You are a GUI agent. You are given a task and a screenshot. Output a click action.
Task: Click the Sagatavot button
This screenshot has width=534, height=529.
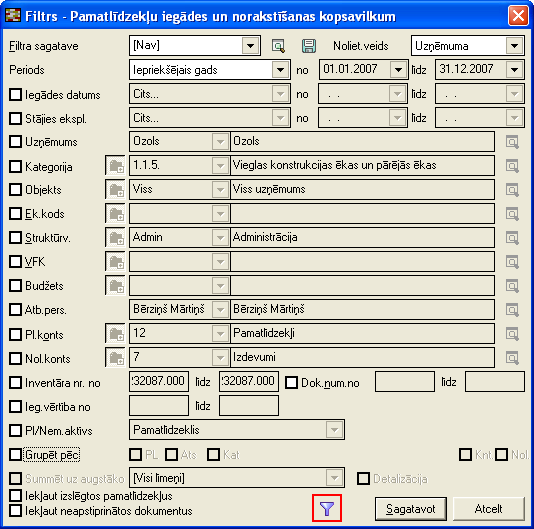coord(411,509)
